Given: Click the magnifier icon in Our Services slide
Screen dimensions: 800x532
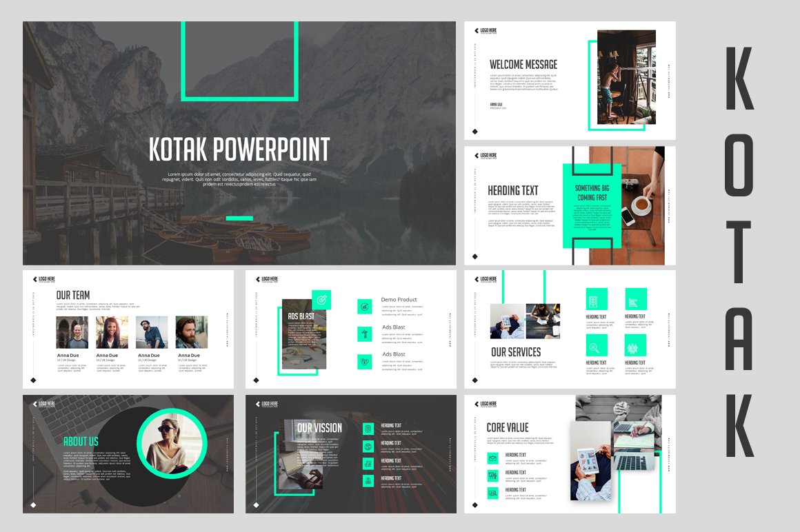Looking at the screenshot, I should (596, 345).
